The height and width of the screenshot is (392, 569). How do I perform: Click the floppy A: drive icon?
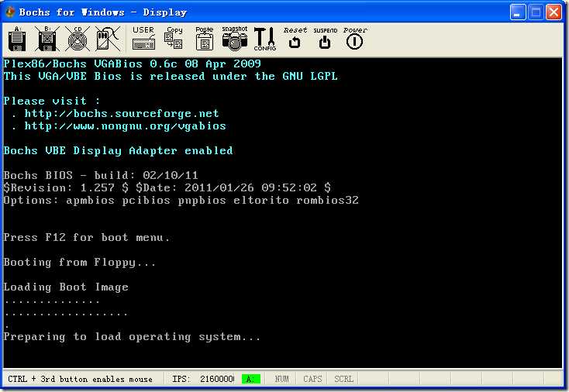tap(17, 39)
